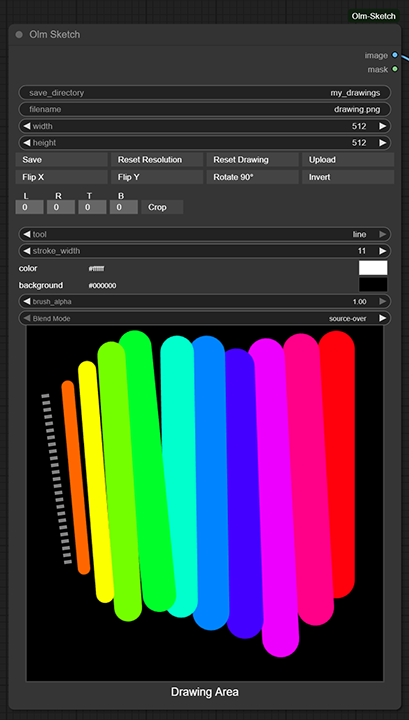Click the Olm-Sketch badge label

click(x=373, y=16)
